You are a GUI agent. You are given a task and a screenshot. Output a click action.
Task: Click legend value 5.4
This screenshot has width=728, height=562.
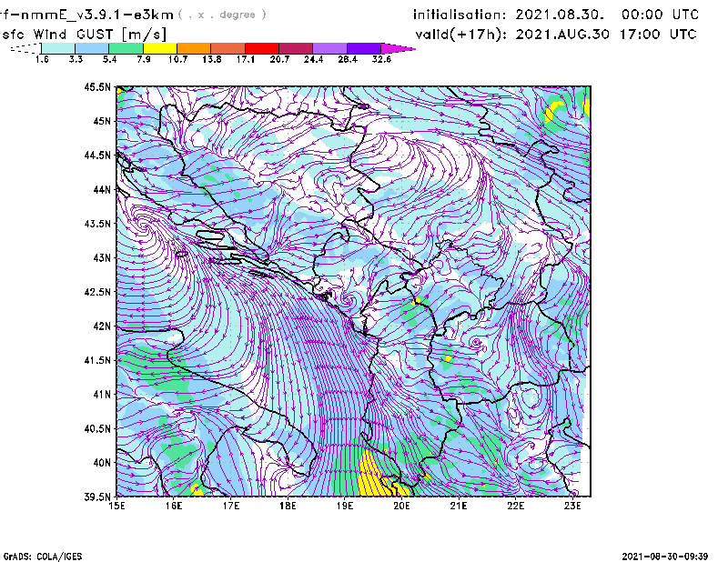(109, 59)
